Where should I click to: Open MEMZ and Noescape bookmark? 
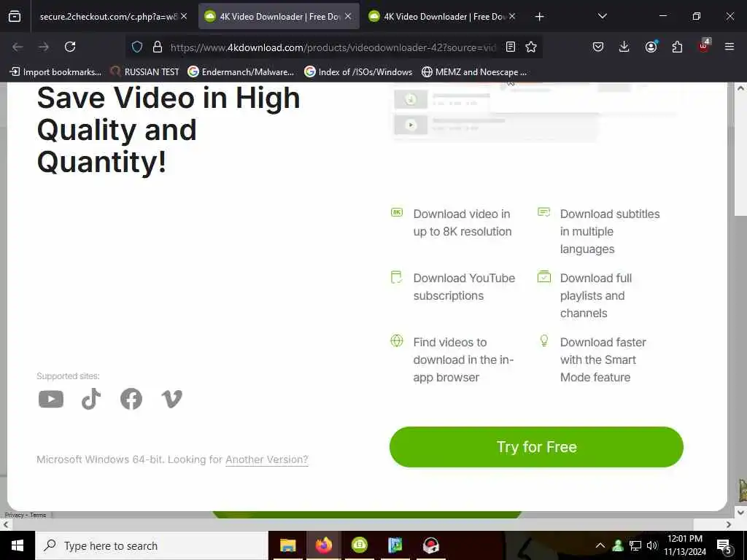pyautogui.click(x=474, y=72)
